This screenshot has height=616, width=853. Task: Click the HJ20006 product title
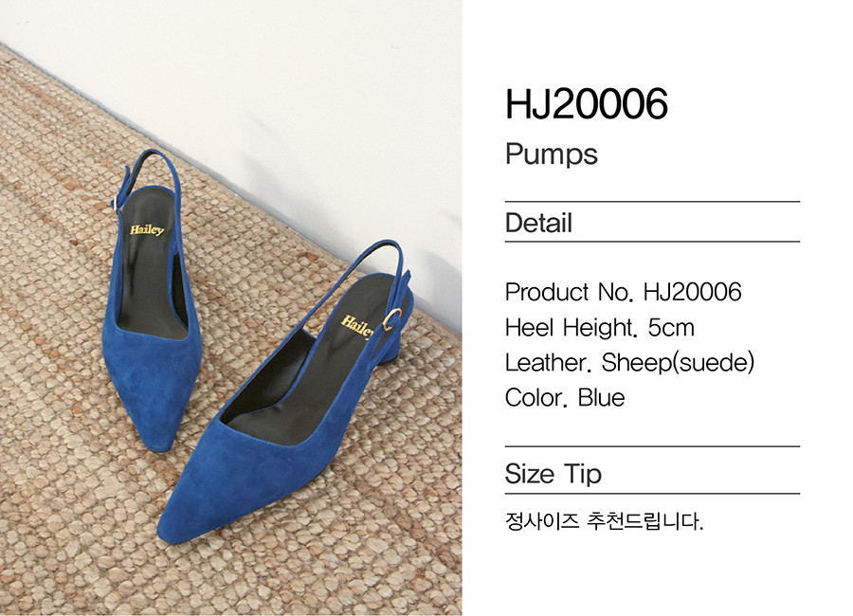coord(586,104)
